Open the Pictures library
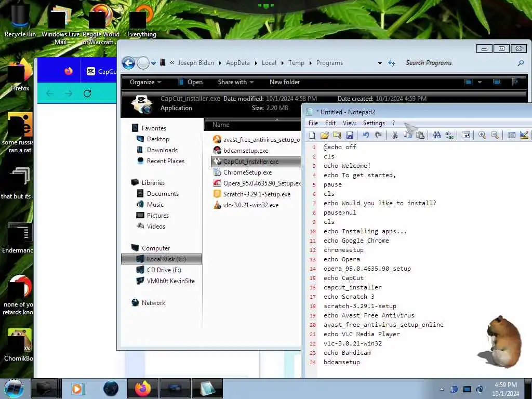This screenshot has height=399, width=532. tap(158, 215)
